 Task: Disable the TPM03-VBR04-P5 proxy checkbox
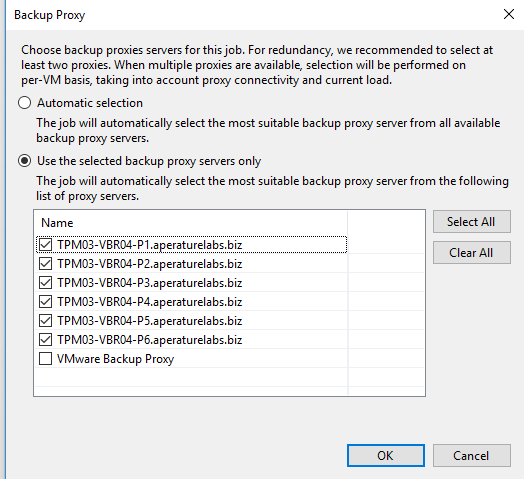tap(45, 321)
